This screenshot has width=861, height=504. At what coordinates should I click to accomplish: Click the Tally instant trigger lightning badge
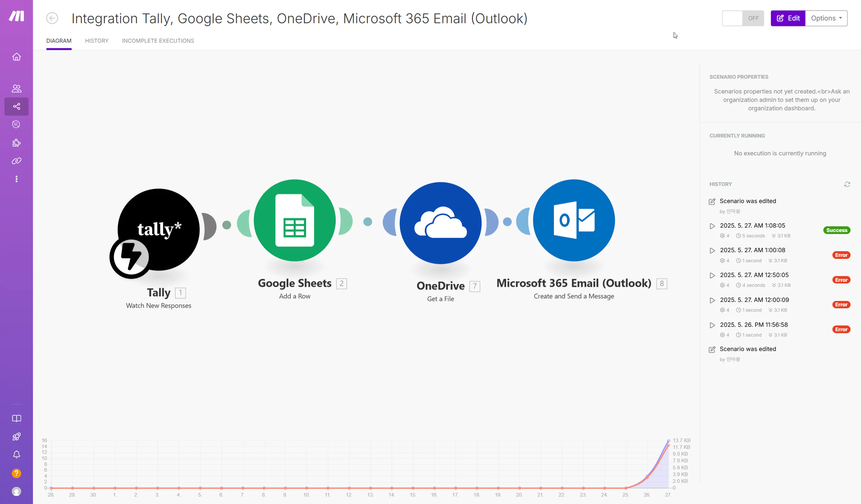(x=130, y=257)
